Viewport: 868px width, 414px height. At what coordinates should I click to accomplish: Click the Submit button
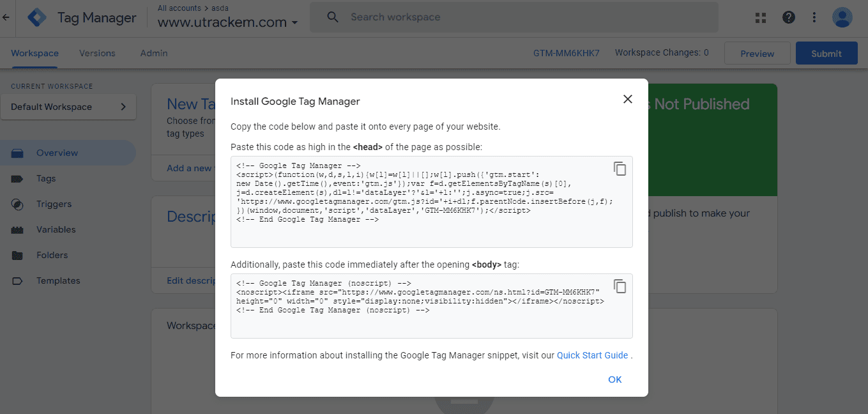(826, 54)
